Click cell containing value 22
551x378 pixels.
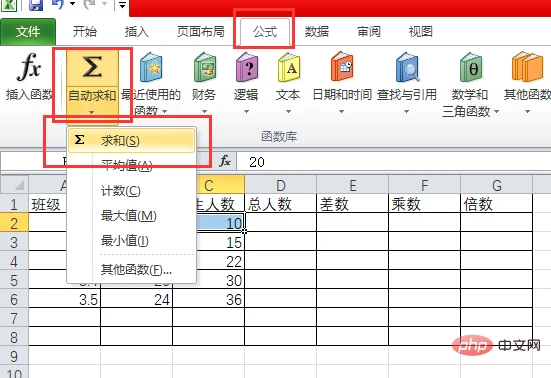pyautogui.click(x=220, y=261)
